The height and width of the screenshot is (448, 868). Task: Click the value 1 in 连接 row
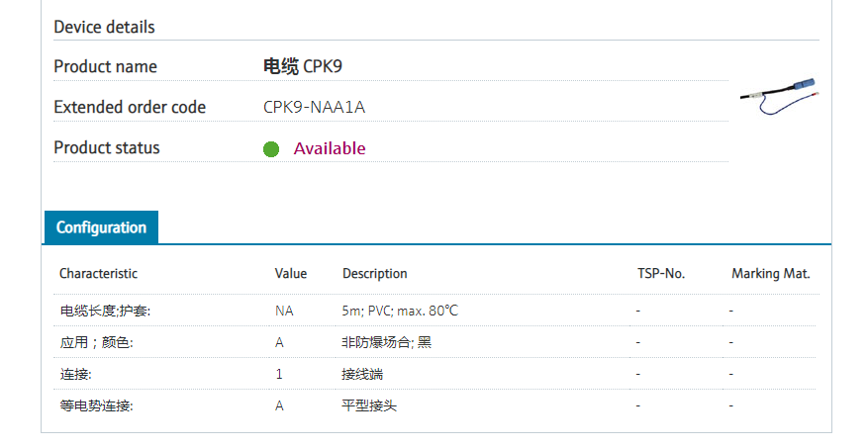[x=279, y=374]
